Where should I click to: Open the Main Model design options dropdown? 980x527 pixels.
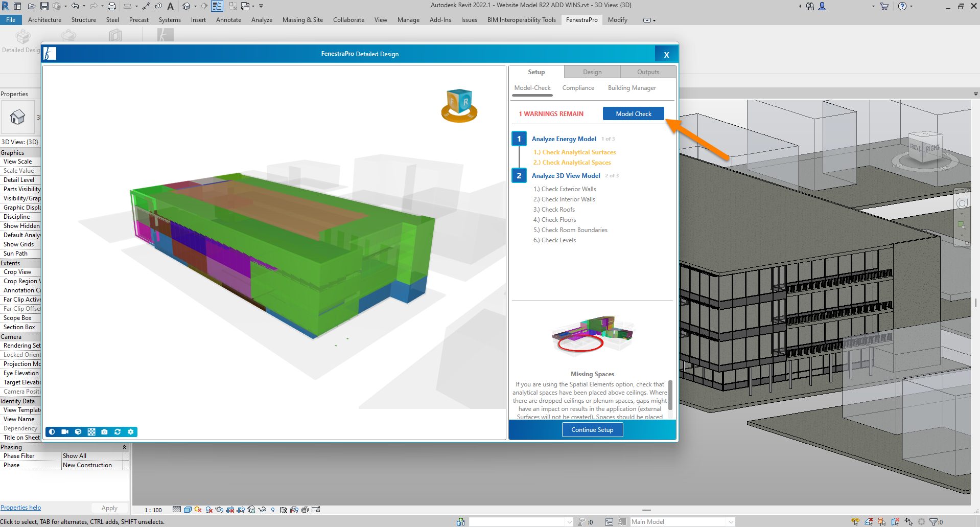pyautogui.click(x=682, y=522)
